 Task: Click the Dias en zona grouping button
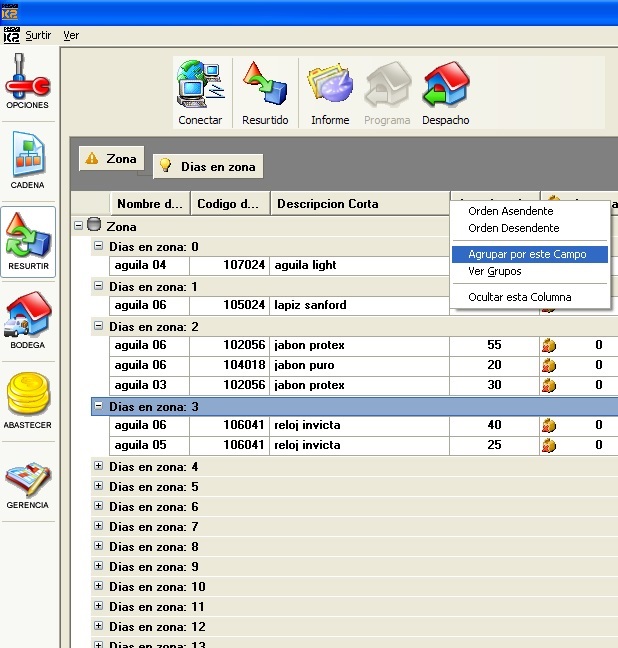tap(208, 167)
